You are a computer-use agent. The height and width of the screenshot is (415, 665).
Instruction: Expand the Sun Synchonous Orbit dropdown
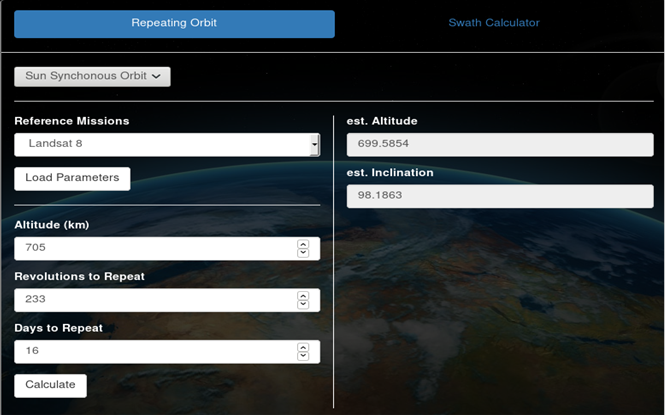tap(92, 77)
